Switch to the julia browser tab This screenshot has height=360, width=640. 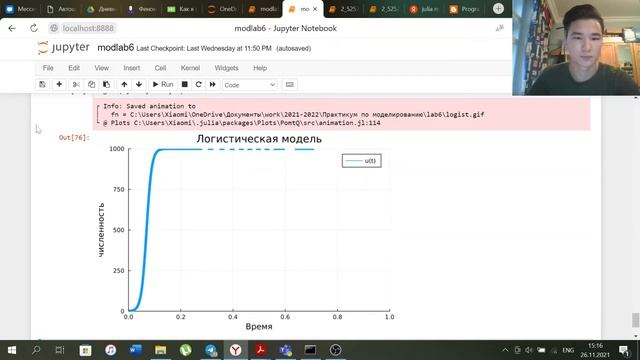(424, 9)
